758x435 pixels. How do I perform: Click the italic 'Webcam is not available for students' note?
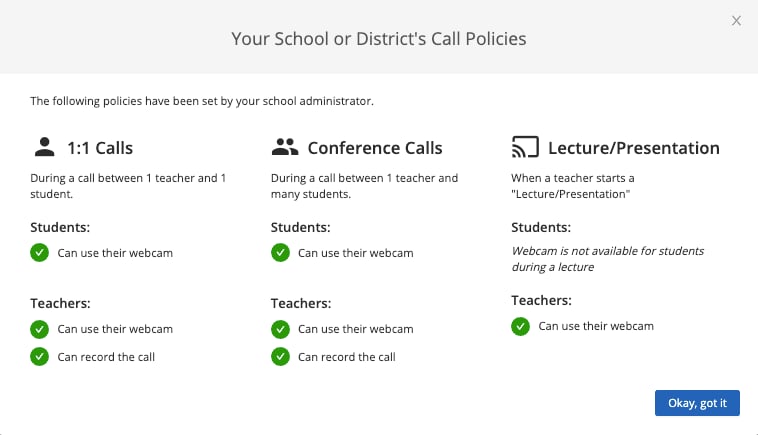point(608,259)
